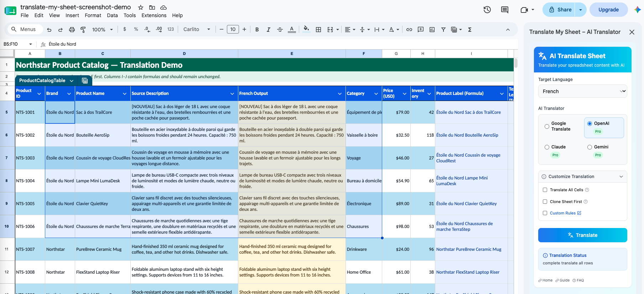
Task: Close the Translate My Sheet sidebar
Action: click(632, 32)
